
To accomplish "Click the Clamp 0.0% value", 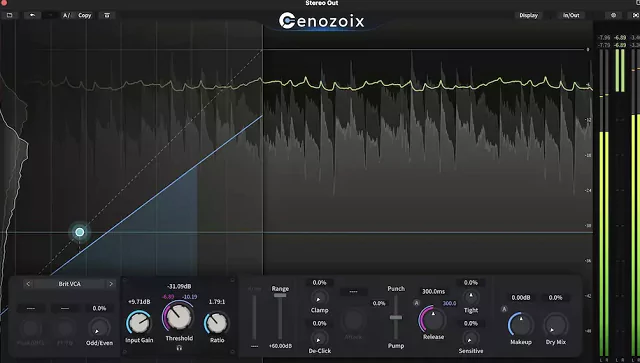I will [319, 283].
